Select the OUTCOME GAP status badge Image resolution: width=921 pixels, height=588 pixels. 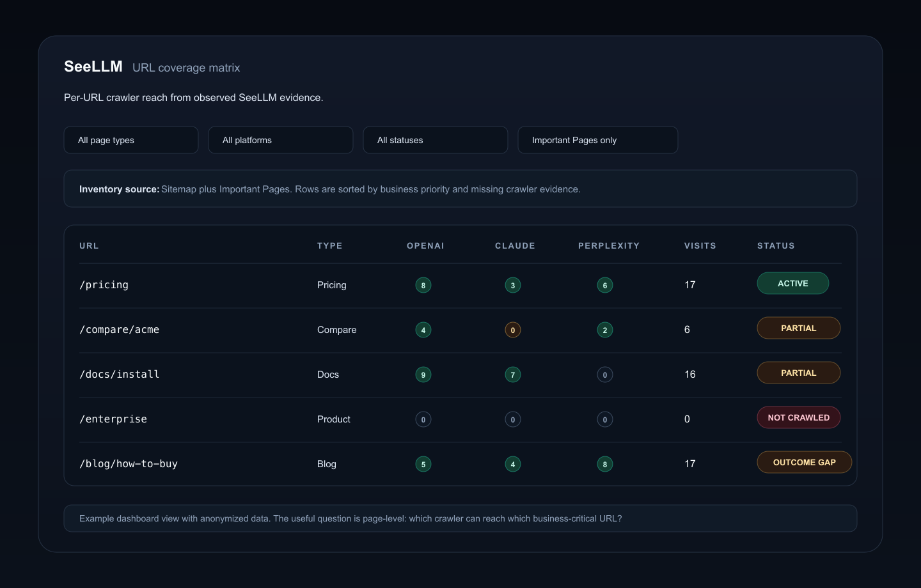(x=805, y=462)
